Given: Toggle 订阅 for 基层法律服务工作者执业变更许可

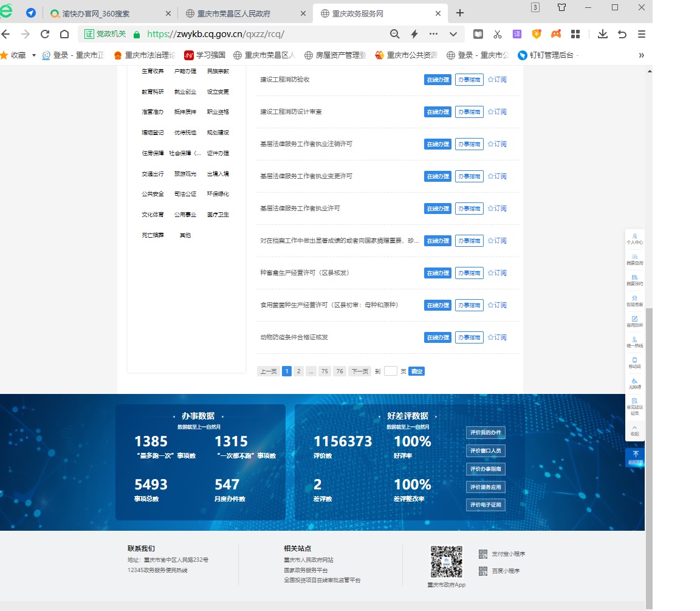Looking at the screenshot, I should tap(497, 176).
